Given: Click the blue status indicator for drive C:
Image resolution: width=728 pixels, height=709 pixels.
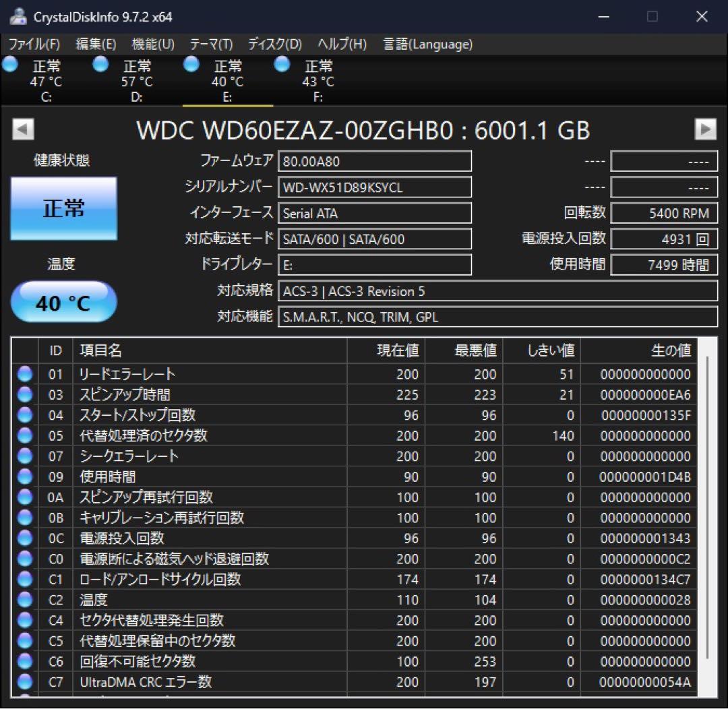Looking at the screenshot, I should click(x=10, y=65).
